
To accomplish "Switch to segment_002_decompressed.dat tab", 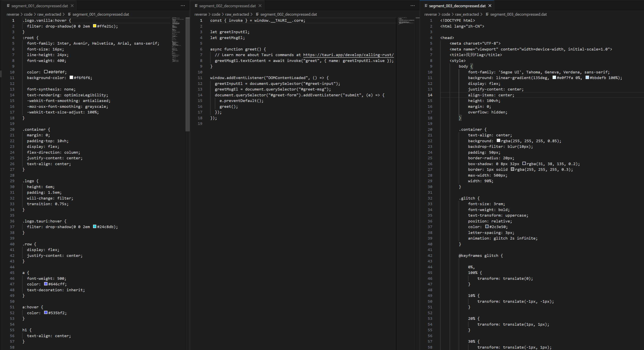I will [227, 6].
